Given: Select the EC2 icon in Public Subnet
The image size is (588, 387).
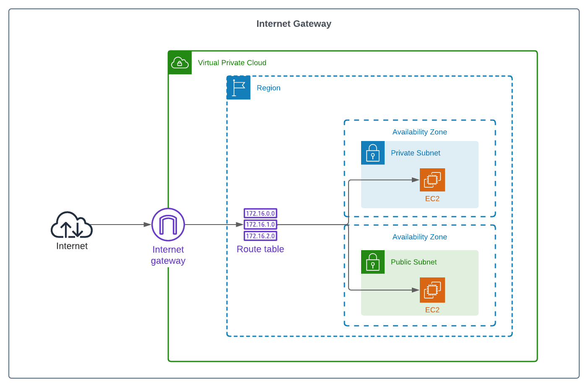Looking at the screenshot, I should point(432,290).
